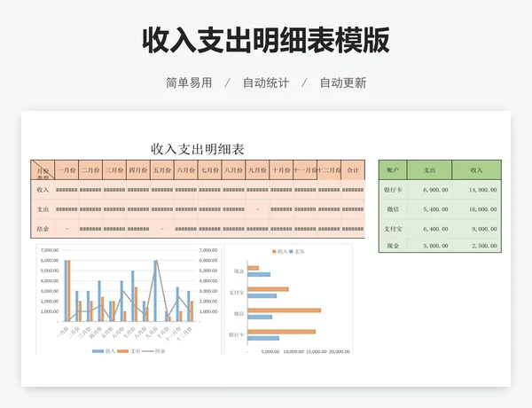Screen dimensions: 532x408
Task: Select the 一月份 column header cell
Action: pos(66,170)
